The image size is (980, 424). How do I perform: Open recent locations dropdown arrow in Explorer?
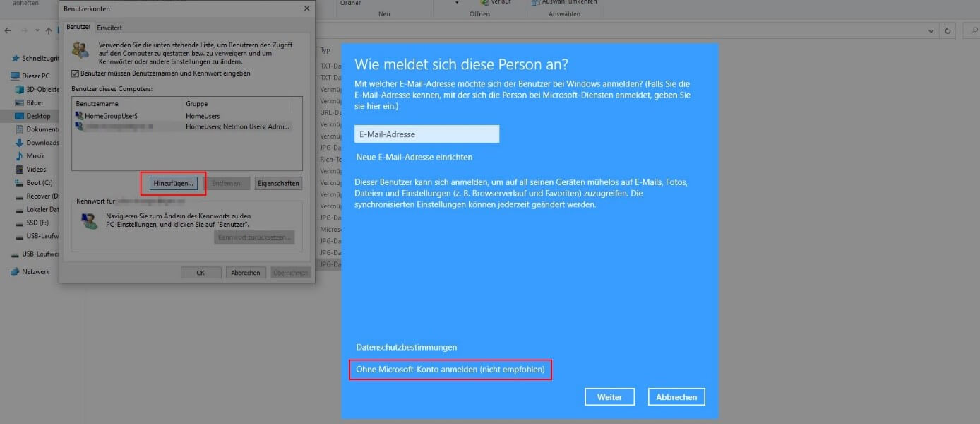click(x=38, y=30)
